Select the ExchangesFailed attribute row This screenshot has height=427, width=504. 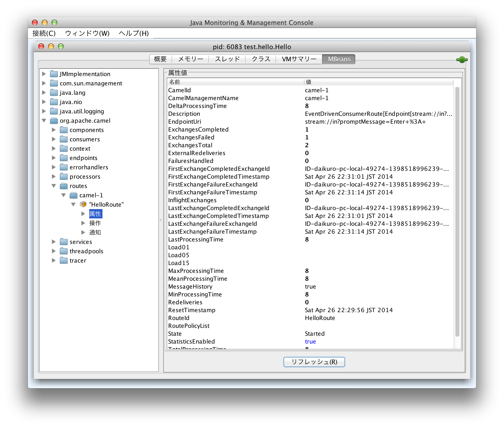tap(310, 137)
